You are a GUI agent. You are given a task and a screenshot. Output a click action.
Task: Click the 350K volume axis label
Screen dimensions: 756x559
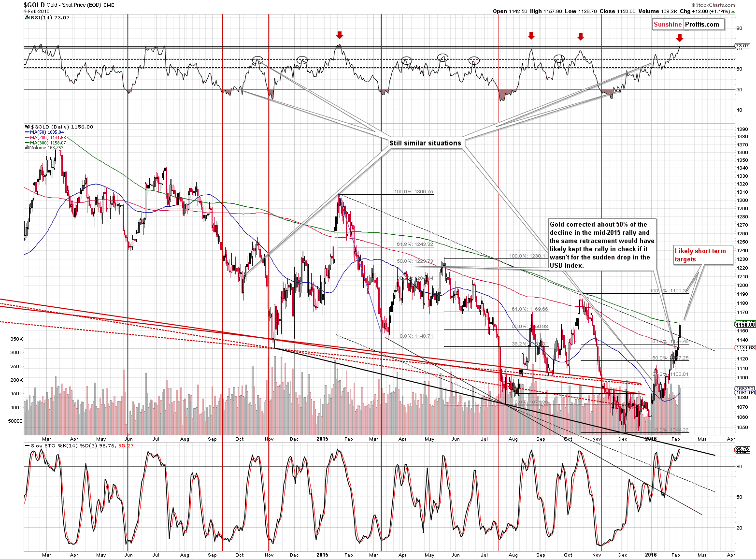point(16,339)
